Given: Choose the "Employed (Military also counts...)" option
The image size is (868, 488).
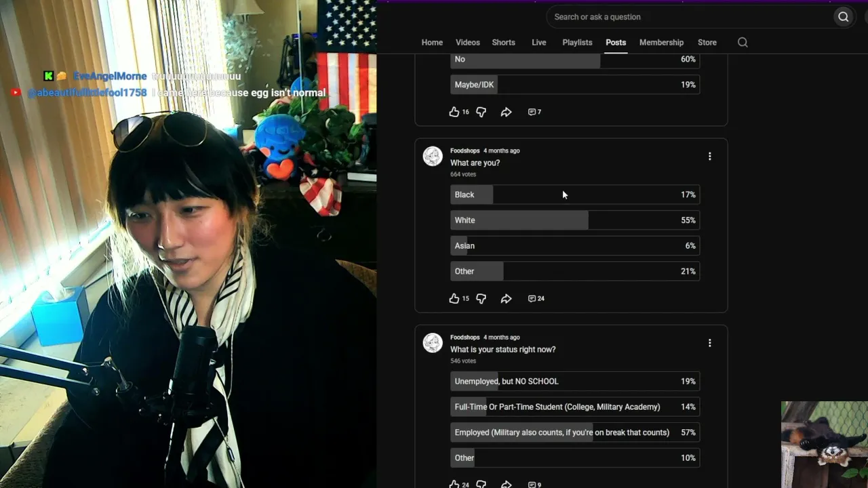Looking at the screenshot, I should point(575,432).
